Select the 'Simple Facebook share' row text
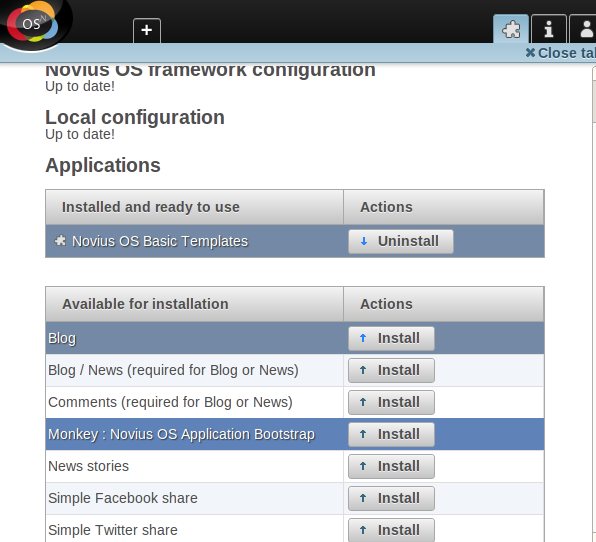Image resolution: width=596 pixels, height=542 pixels. [123, 498]
